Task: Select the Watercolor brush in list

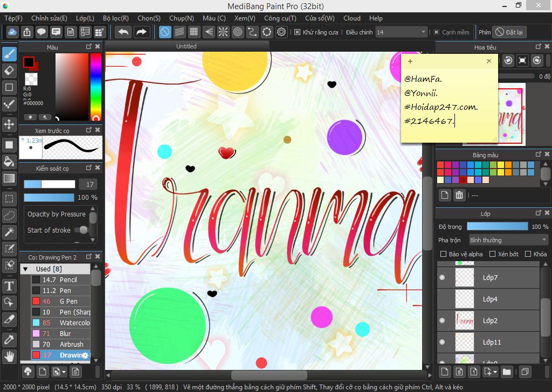Action: click(74, 323)
